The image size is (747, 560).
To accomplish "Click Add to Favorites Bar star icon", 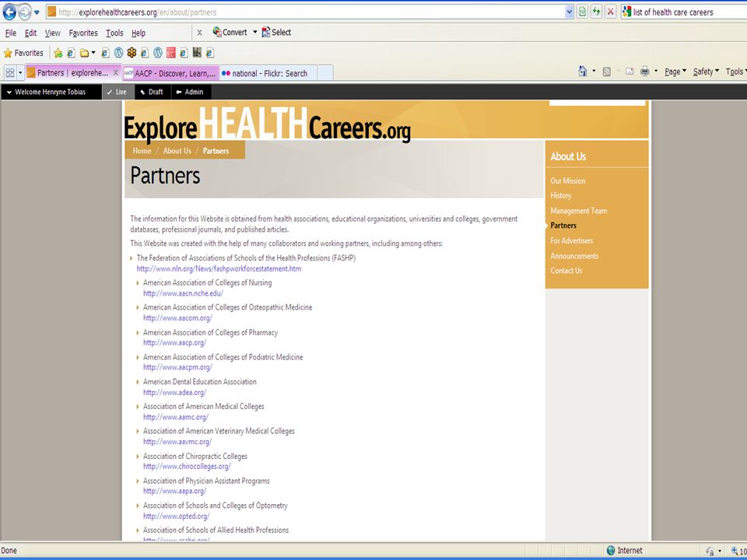I will [x=58, y=53].
